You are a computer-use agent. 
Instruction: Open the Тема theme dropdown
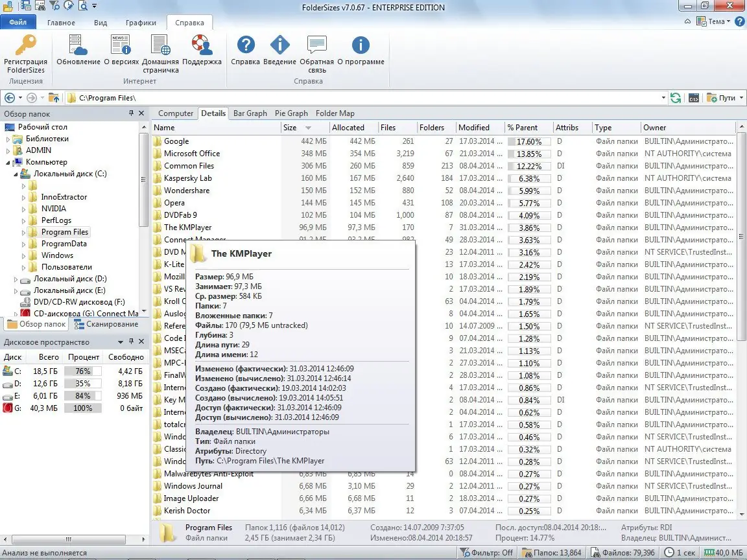tap(713, 21)
